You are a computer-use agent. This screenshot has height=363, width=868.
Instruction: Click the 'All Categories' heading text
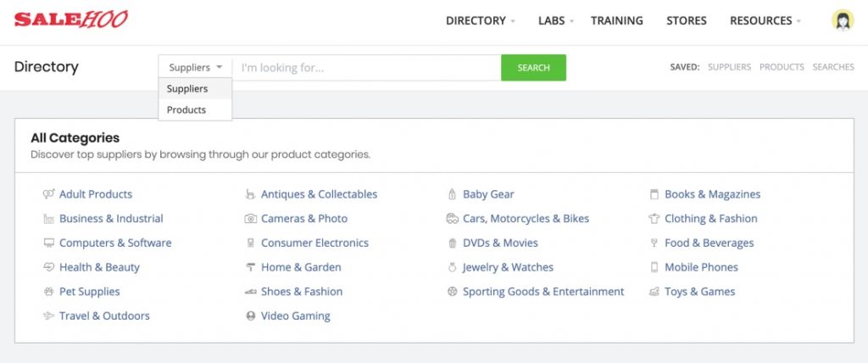[75, 137]
